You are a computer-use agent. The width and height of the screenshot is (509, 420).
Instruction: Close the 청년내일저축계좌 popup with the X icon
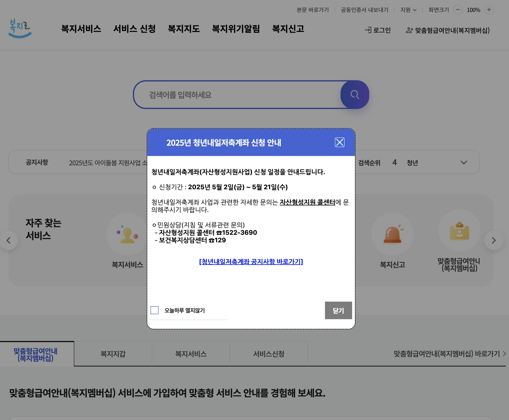coord(340,143)
